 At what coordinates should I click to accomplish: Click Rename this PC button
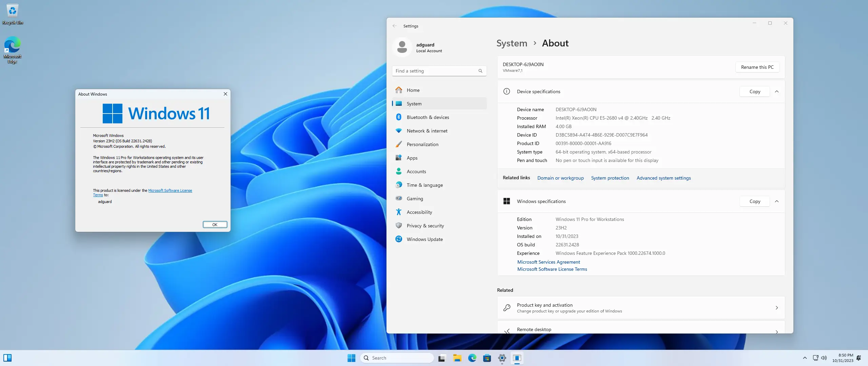coord(757,67)
